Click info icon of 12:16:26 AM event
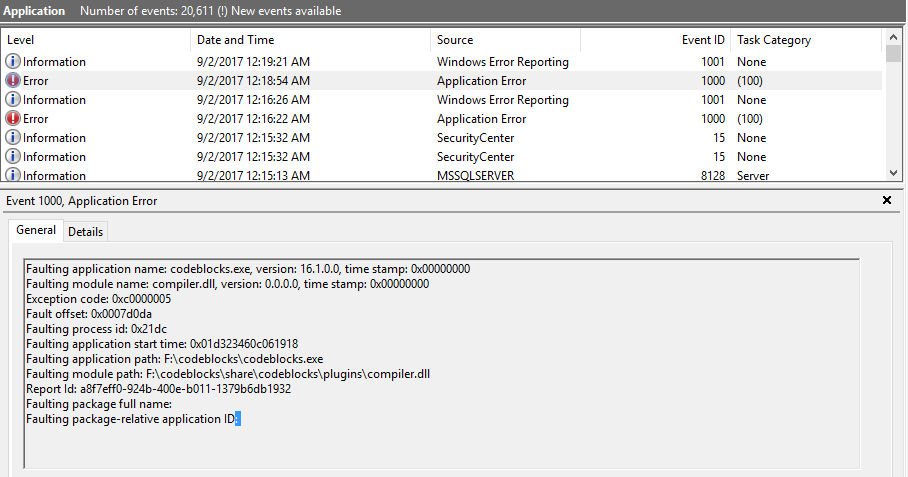This screenshot has width=908, height=477. tap(13, 100)
